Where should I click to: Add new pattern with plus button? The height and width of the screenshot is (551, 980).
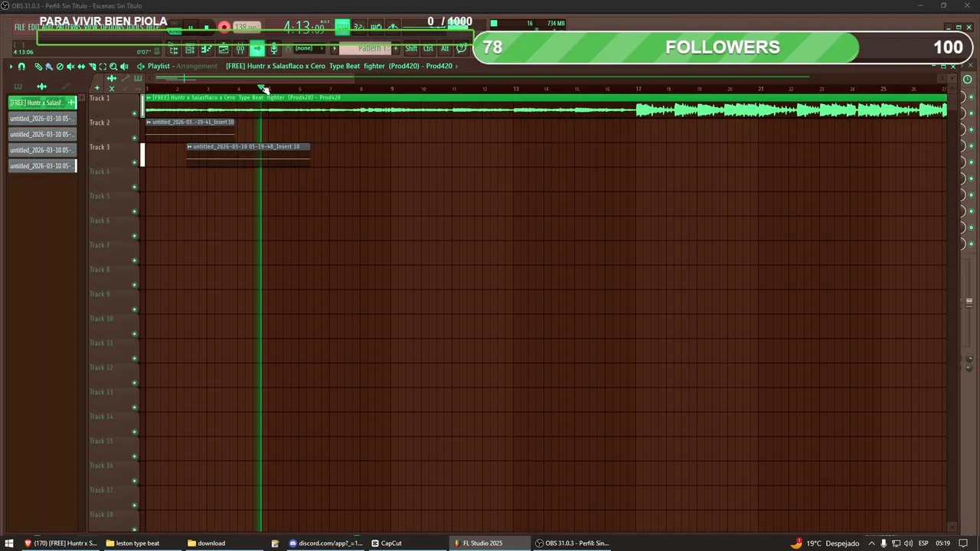396,48
